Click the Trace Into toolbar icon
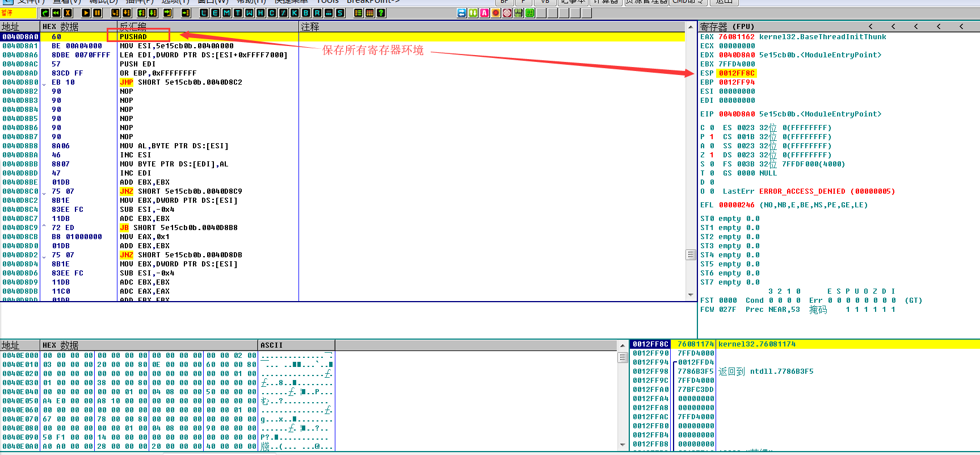This screenshot has width=980, height=455. click(141, 12)
